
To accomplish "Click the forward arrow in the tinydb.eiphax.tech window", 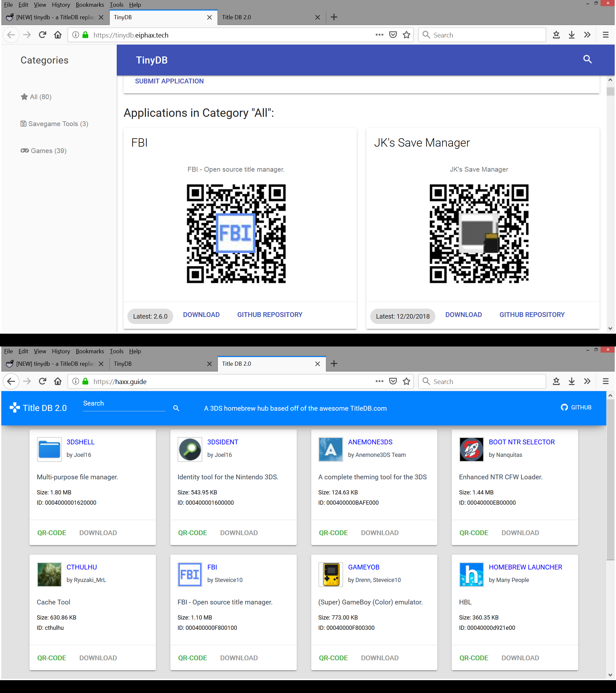I will tap(27, 35).
